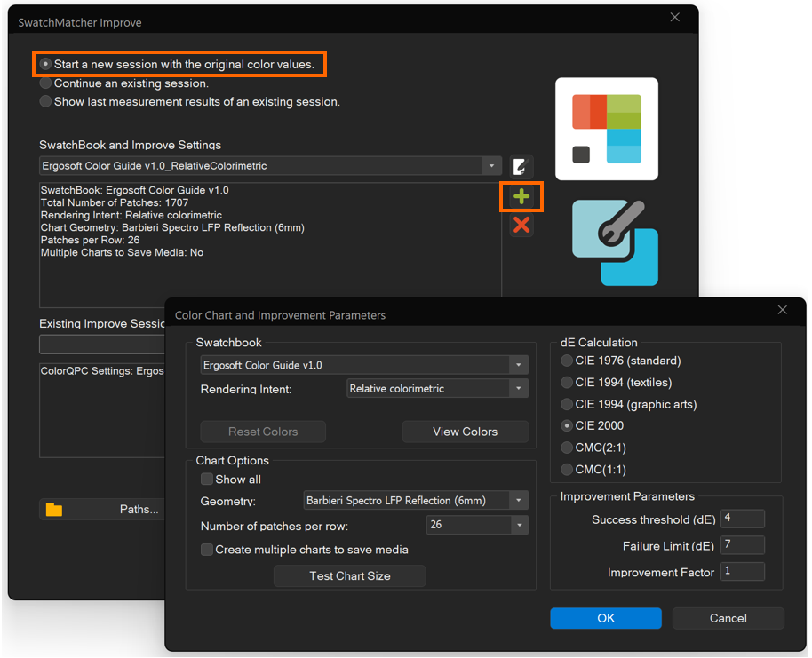
Task: Open the Paths... button
Action: (x=102, y=510)
